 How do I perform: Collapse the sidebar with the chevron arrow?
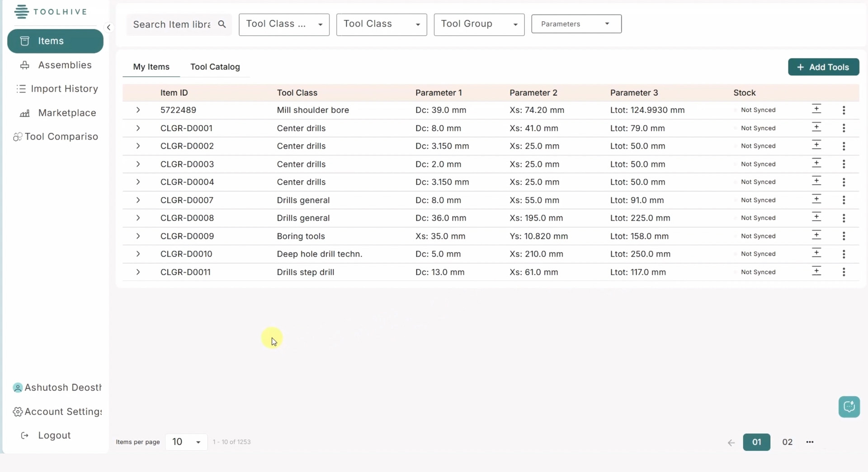108,28
